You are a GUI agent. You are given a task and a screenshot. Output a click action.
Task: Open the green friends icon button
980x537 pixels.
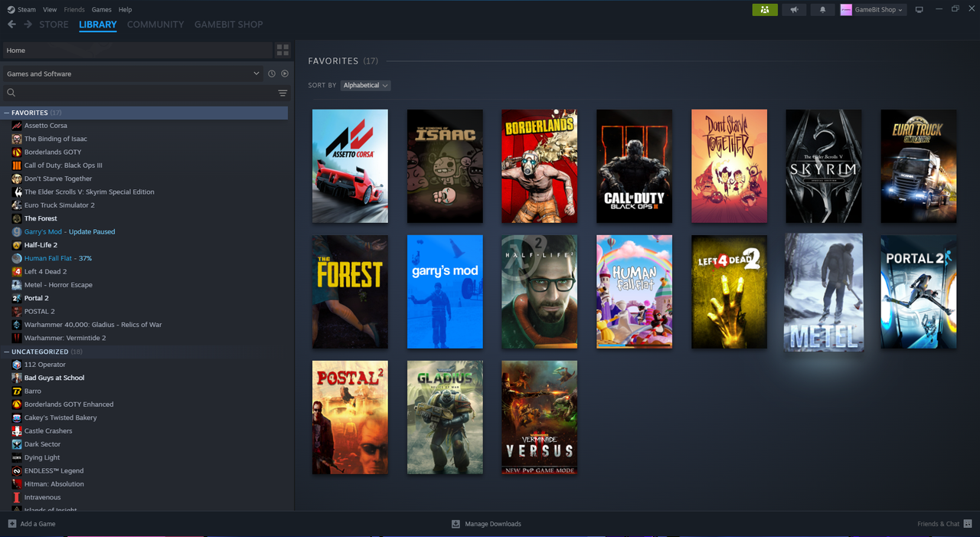tap(765, 10)
